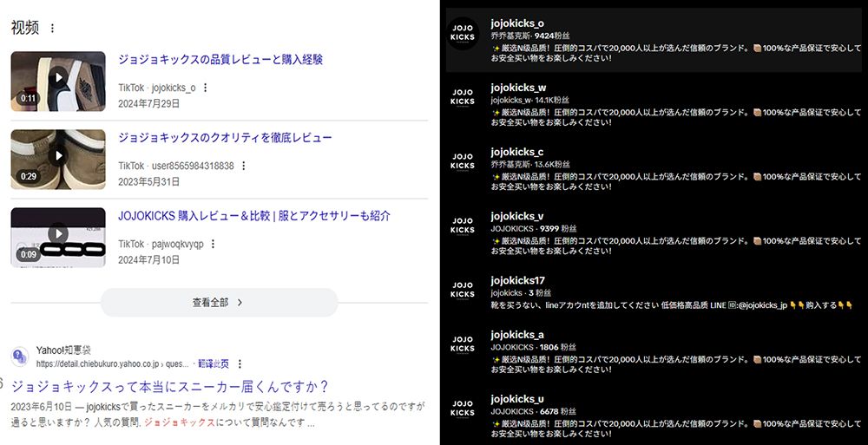Click the 9424粉丝 follower count
Image resolution: width=868 pixels, height=445 pixels.
552,36
